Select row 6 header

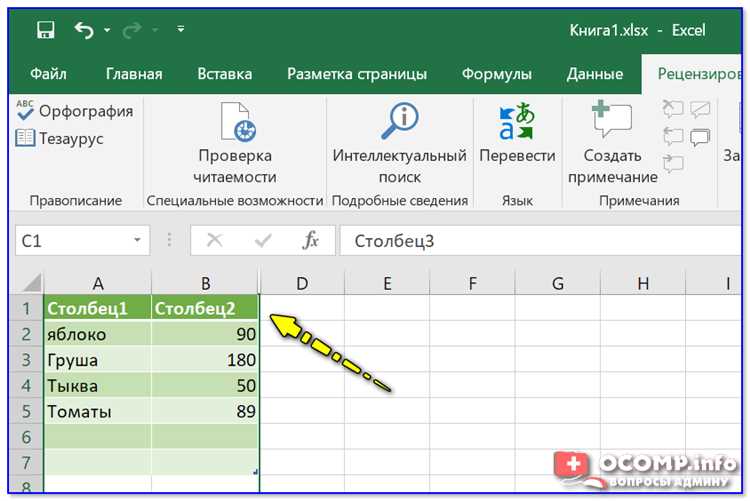(x=26, y=437)
